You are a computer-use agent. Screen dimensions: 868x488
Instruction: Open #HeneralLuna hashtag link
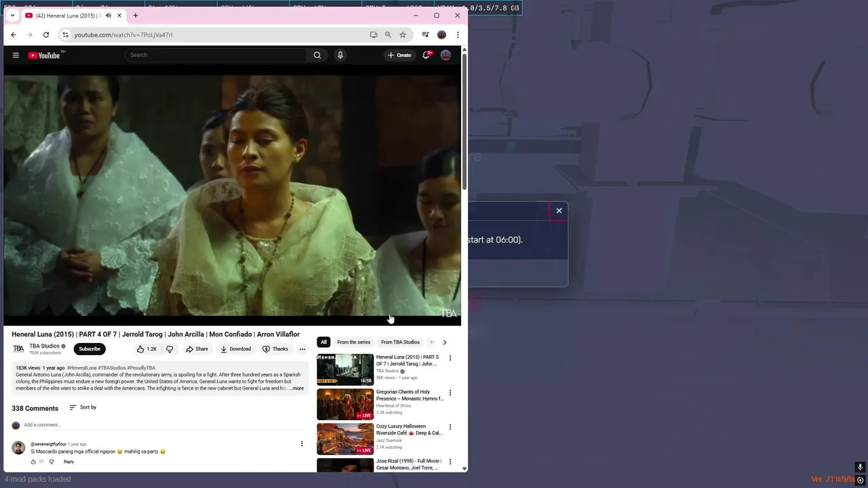pos(81,368)
